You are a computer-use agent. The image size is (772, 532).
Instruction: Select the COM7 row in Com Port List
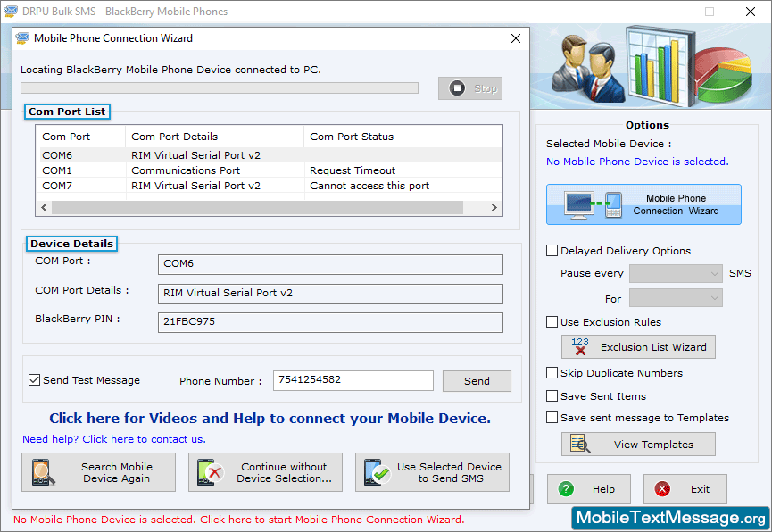coord(270,186)
